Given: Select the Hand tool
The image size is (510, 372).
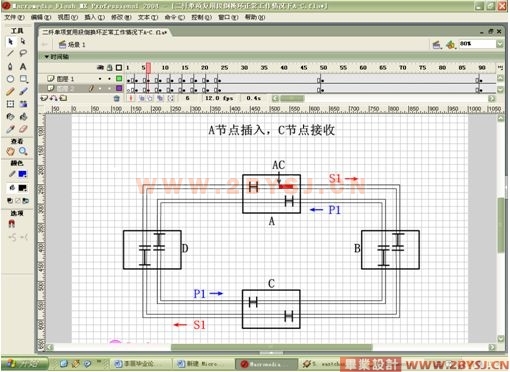Looking at the screenshot, I should pyautogui.click(x=10, y=151).
